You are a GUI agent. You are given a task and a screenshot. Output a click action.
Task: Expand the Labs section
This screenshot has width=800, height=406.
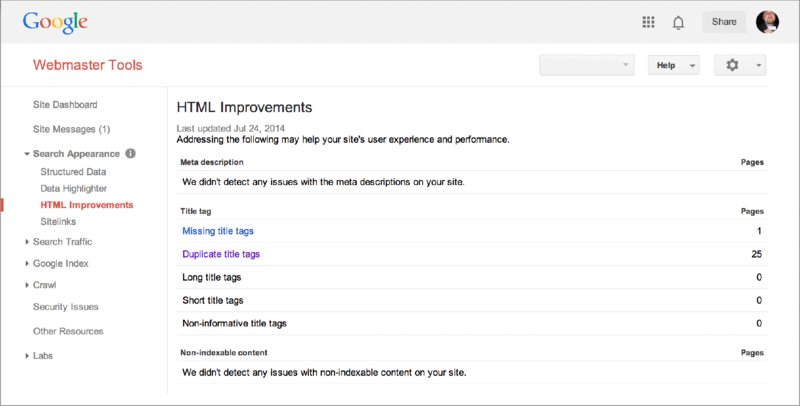point(27,356)
